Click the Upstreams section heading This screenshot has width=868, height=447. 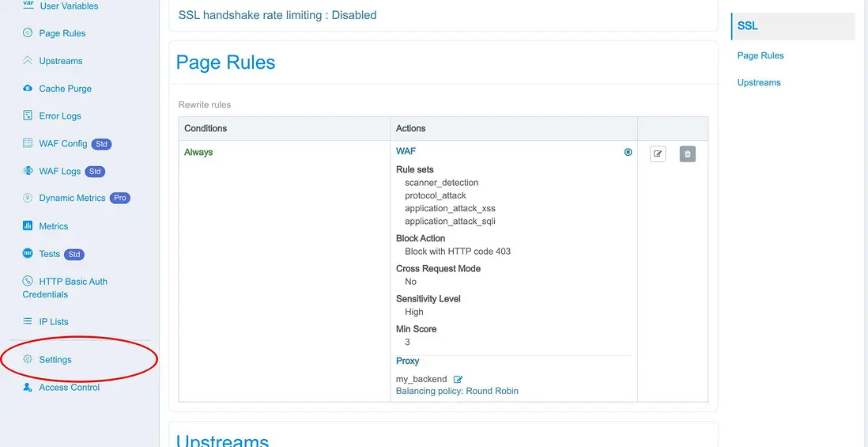(x=222, y=440)
